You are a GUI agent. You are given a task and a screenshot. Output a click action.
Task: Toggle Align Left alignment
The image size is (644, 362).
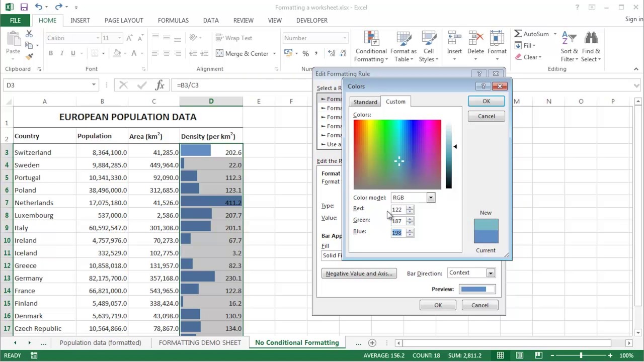click(x=155, y=53)
